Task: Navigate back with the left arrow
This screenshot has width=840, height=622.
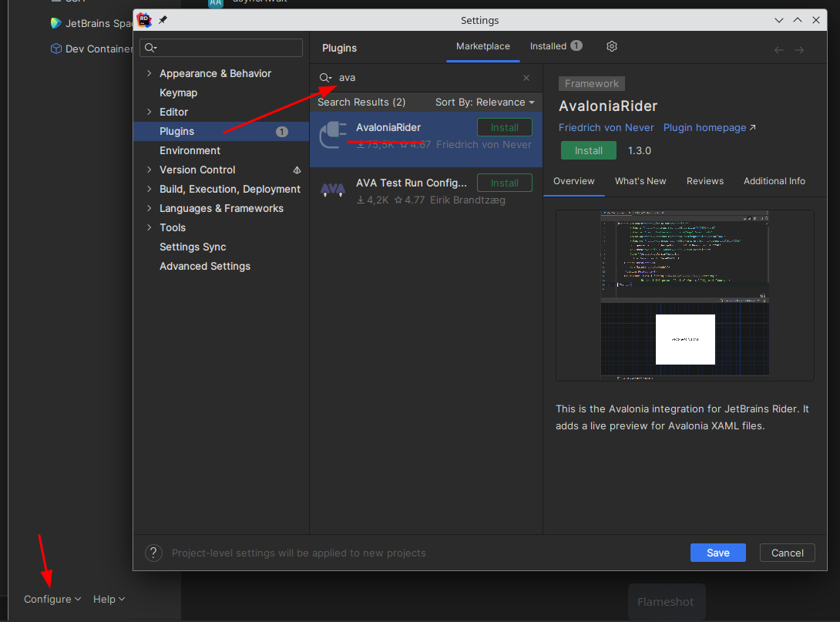Action: (x=778, y=50)
